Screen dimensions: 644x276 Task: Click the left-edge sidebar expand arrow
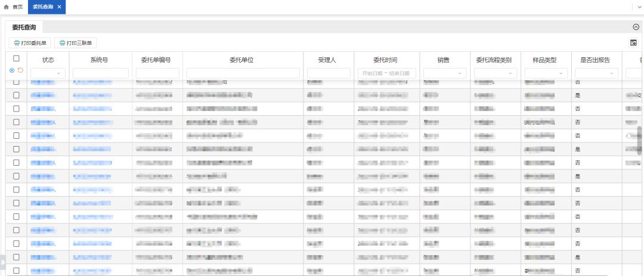[2, 262]
